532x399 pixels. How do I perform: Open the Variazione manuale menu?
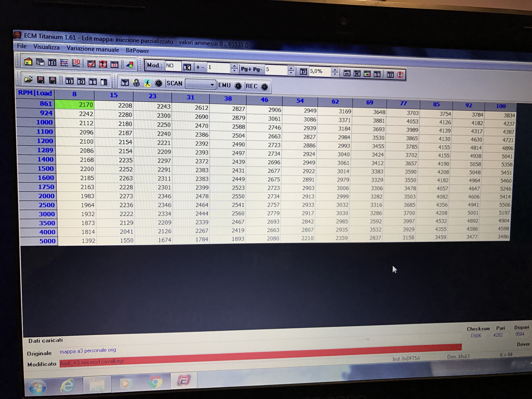coord(93,49)
